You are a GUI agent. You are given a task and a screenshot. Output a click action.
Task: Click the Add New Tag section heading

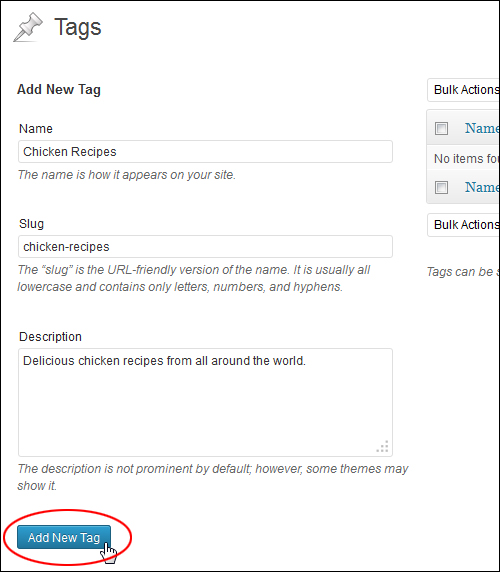[59, 89]
